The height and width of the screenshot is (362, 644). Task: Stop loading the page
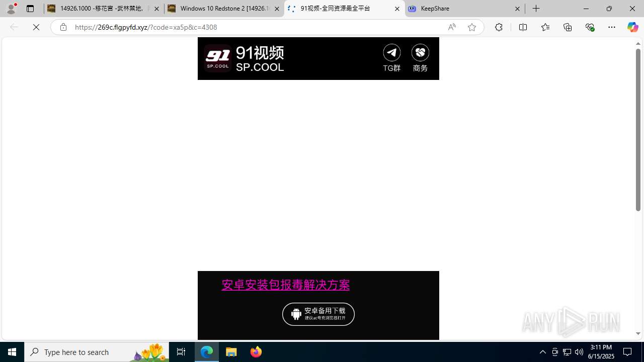[x=36, y=27]
